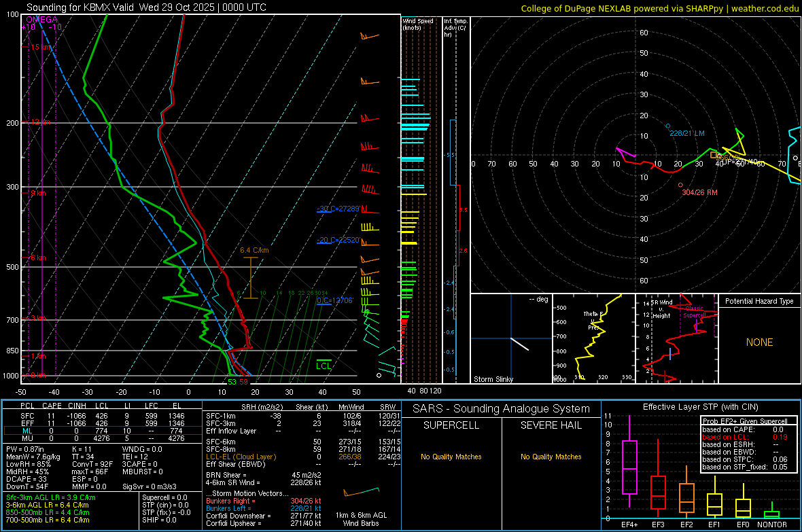Click the red surface temperature value 59
Screen dimensions: 802x532
pyautogui.click(x=243, y=382)
